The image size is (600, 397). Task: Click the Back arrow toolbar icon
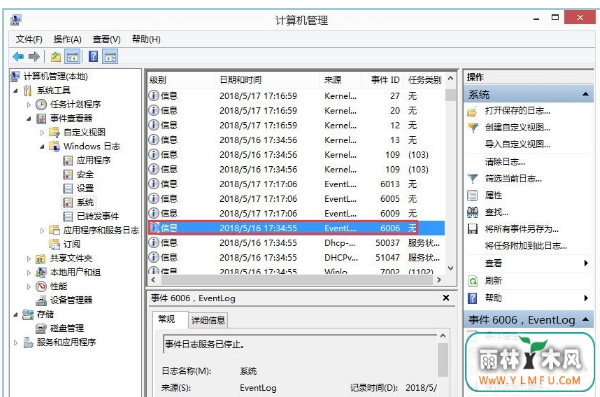[18, 57]
